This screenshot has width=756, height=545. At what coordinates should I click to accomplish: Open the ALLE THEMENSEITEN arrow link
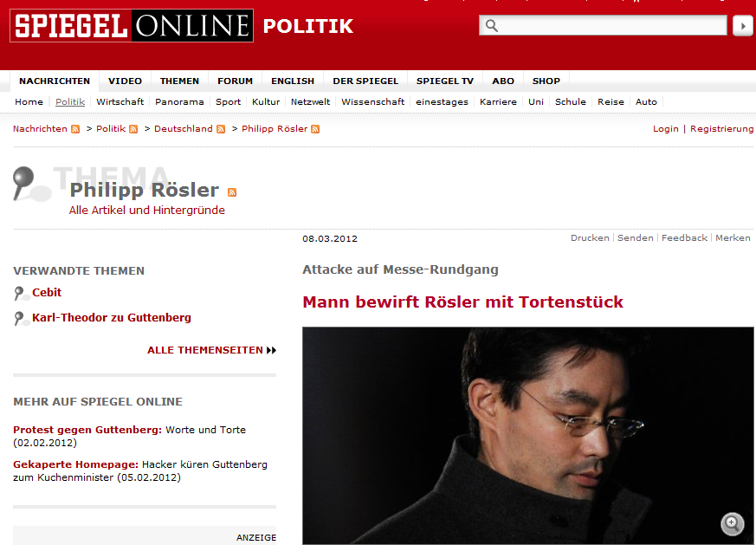click(211, 350)
